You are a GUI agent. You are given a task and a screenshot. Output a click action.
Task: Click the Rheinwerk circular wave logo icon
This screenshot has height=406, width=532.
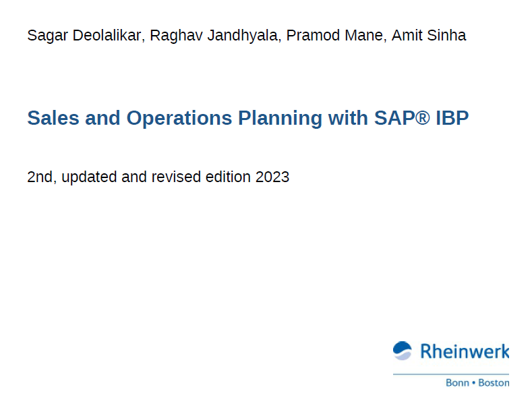point(403,351)
